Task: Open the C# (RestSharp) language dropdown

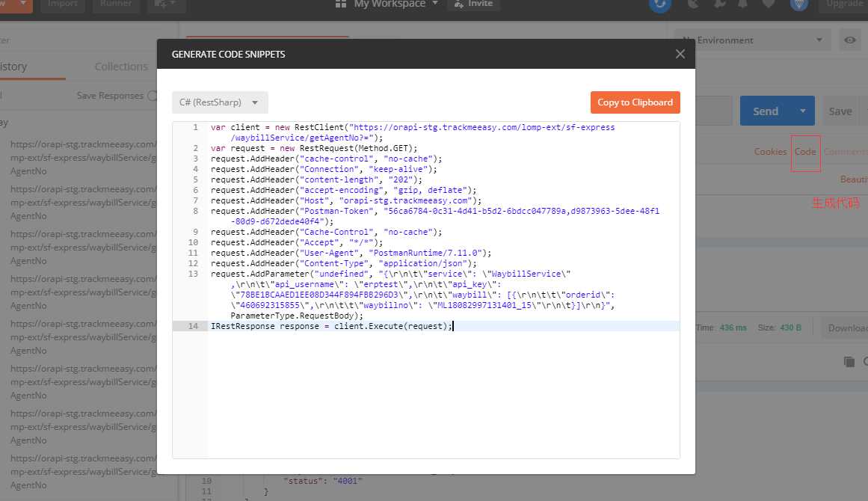Action: 220,102
